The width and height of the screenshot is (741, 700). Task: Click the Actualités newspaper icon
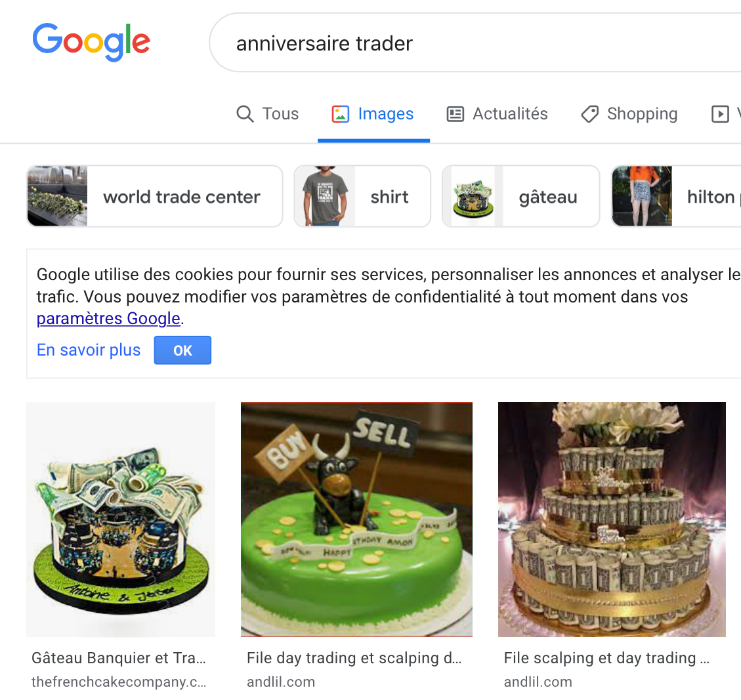coord(455,114)
